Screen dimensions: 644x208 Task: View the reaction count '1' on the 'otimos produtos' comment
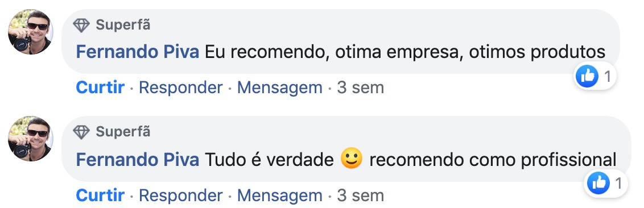pos(608,76)
